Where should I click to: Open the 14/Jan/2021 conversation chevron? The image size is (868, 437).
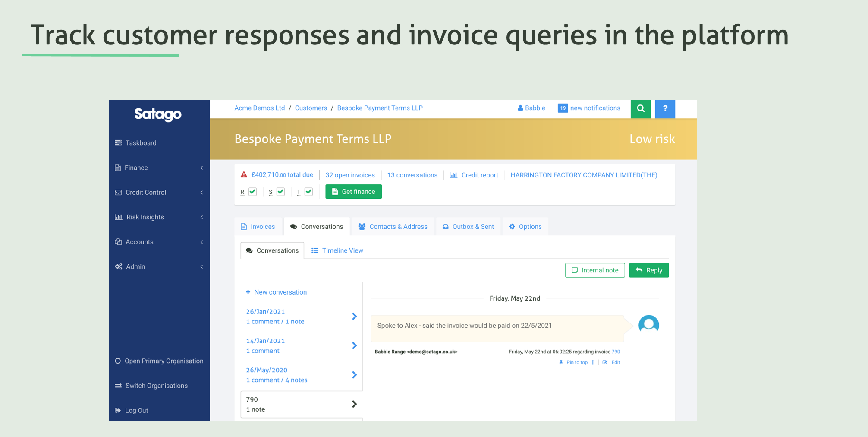coord(354,346)
